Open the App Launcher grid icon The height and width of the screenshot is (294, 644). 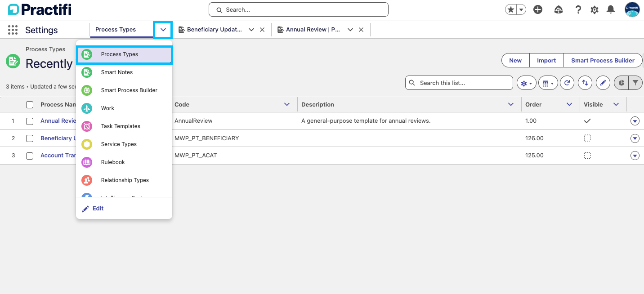13,30
